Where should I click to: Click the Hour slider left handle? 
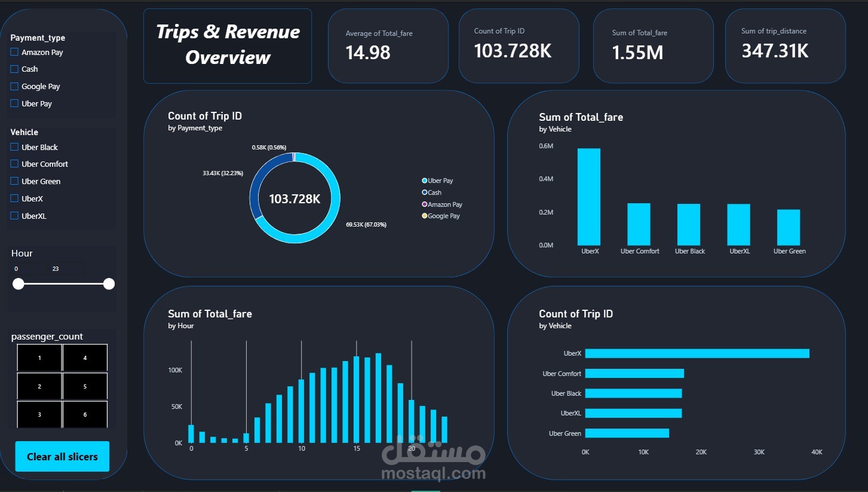pyautogui.click(x=19, y=284)
